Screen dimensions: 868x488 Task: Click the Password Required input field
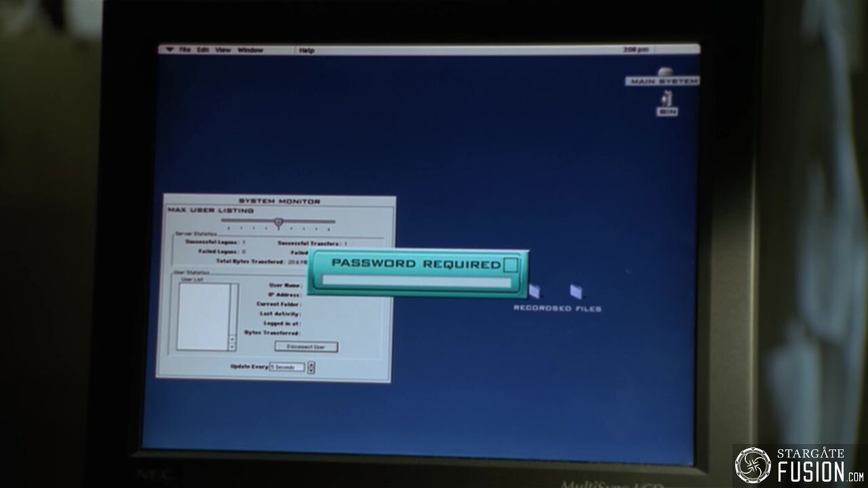coord(416,281)
